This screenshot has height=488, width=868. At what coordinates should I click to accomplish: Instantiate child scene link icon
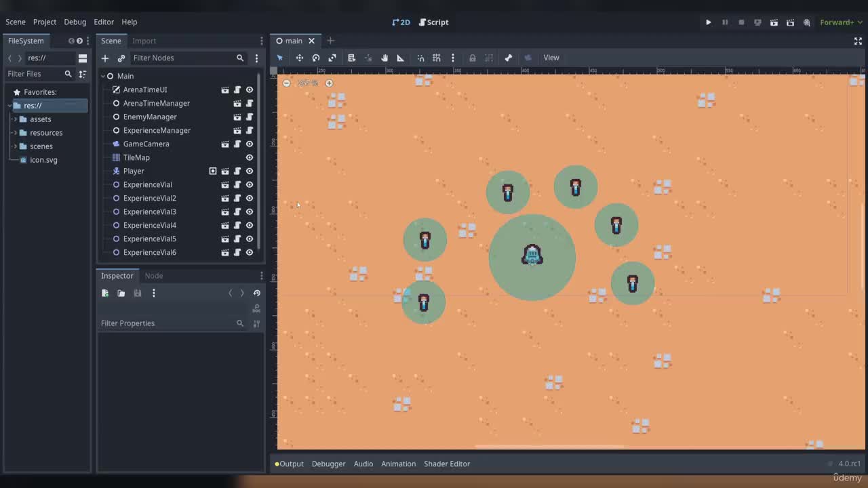pos(121,58)
